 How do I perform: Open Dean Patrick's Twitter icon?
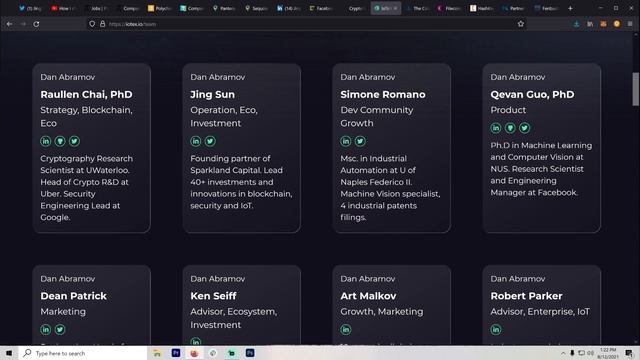(60, 329)
